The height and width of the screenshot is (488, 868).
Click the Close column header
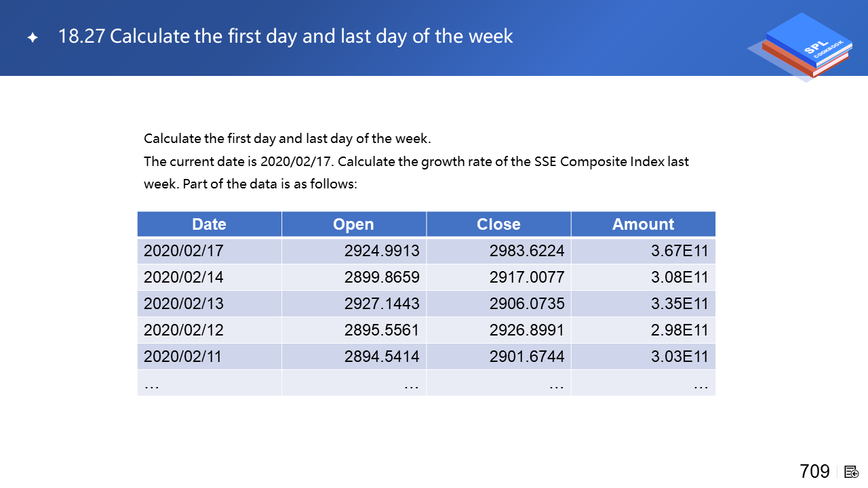pos(498,224)
